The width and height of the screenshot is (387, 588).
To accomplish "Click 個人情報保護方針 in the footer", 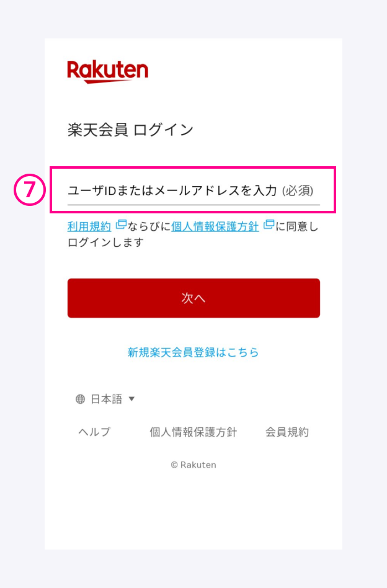I will (x=193, y=432).
